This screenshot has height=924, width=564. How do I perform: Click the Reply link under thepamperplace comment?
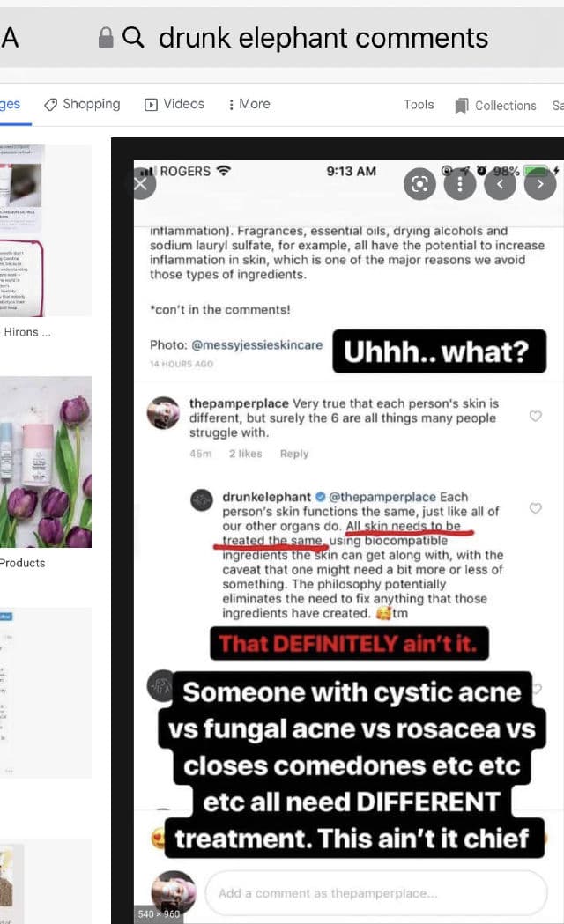click(294, 454)
